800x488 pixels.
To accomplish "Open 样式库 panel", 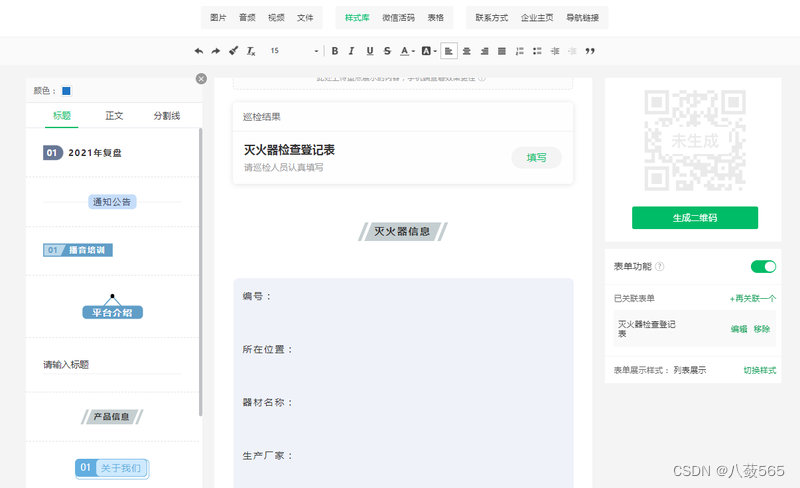I will 357,18.
